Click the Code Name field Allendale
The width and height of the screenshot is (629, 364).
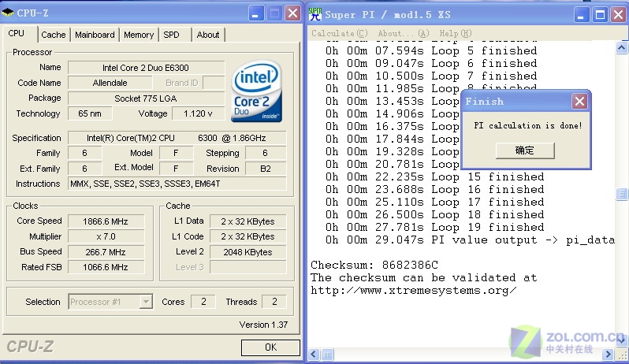(x=110, y=83)
